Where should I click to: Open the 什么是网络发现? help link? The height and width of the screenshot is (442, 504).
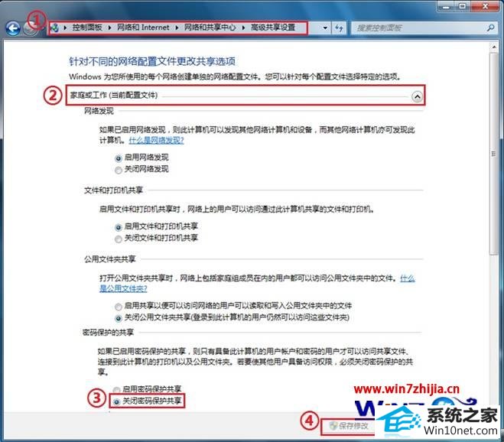(x=156, y=141)
